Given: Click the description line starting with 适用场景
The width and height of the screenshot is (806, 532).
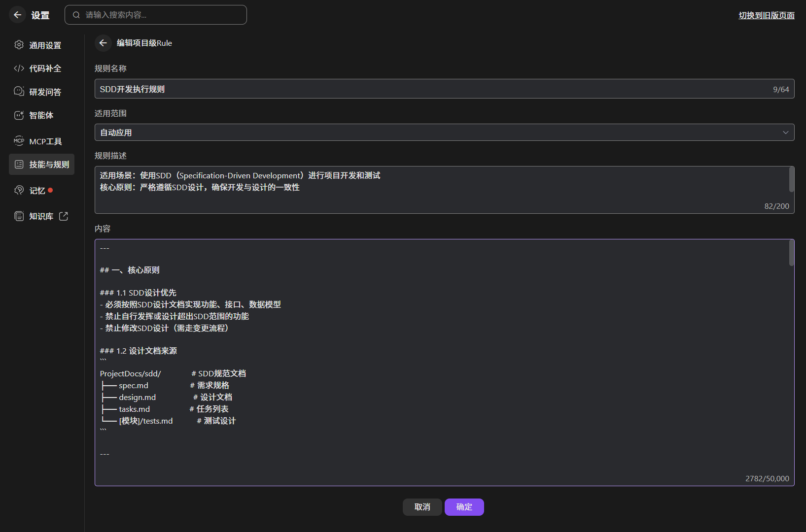Looking at the screenshot, I should click(x=240, y=175).
